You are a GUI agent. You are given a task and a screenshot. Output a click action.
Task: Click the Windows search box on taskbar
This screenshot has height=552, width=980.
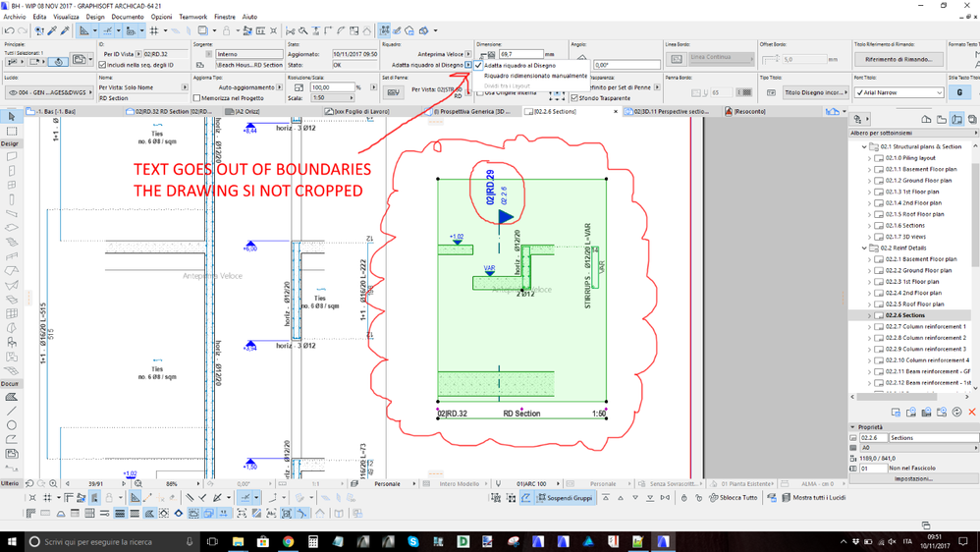click(113, 541)
